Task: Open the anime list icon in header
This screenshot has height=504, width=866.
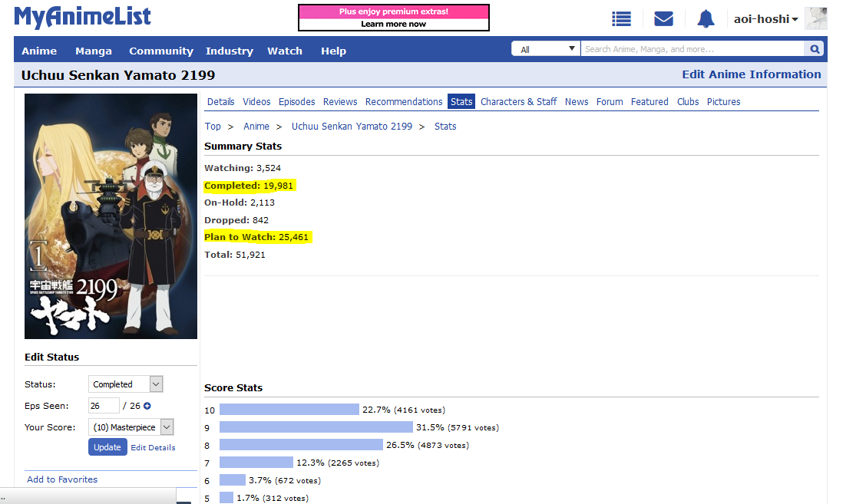Action: pyautogui.click(x=621, y=19)
